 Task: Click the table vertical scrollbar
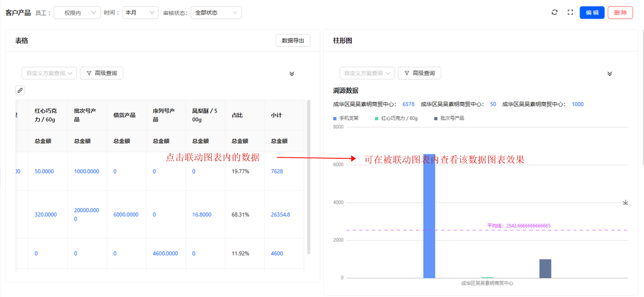click(308, 176)
